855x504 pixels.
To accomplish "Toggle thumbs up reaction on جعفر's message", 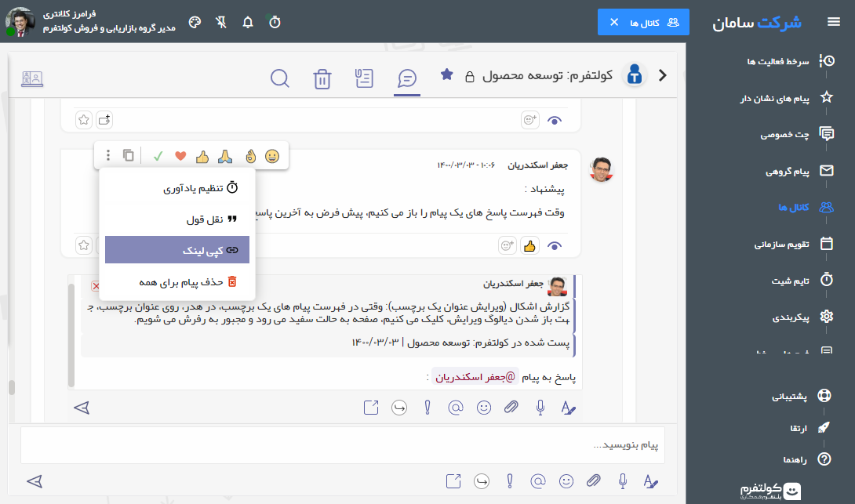I will click(529, 246).
